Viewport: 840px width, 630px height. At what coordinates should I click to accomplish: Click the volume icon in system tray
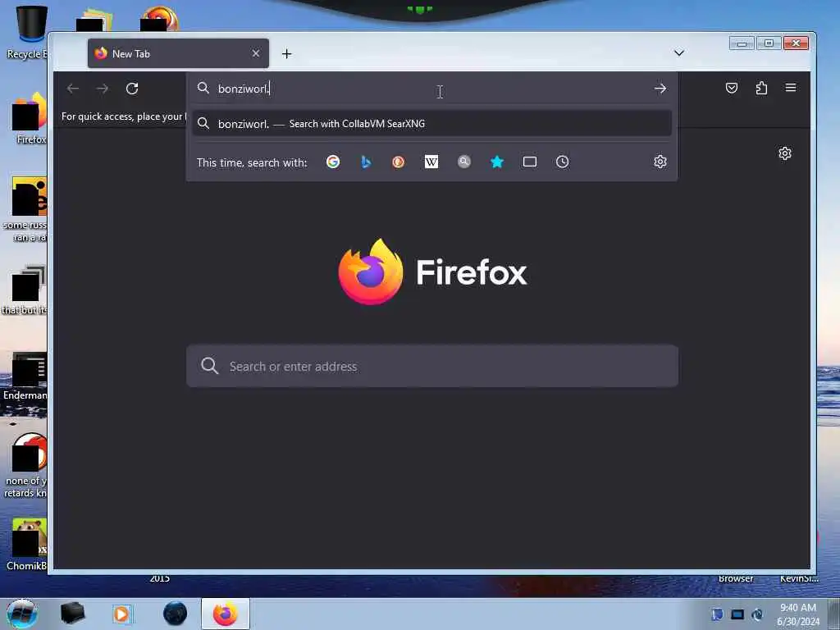click(x=757, y=614)
